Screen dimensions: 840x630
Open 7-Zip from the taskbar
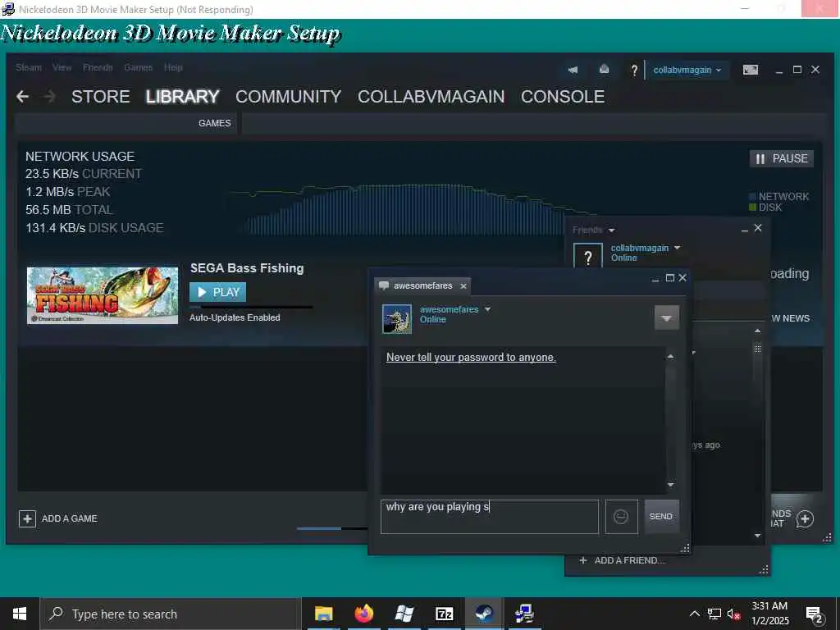coord(444,614)
